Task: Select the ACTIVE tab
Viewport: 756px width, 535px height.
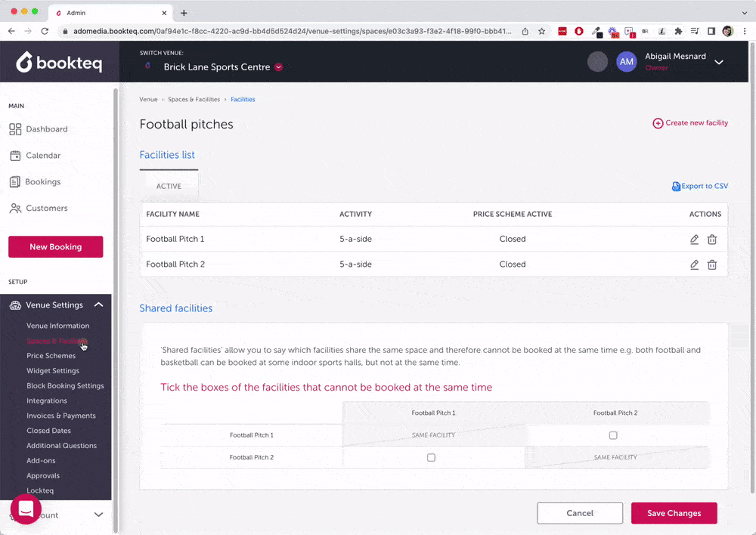Action: click(x=169, y=186)
